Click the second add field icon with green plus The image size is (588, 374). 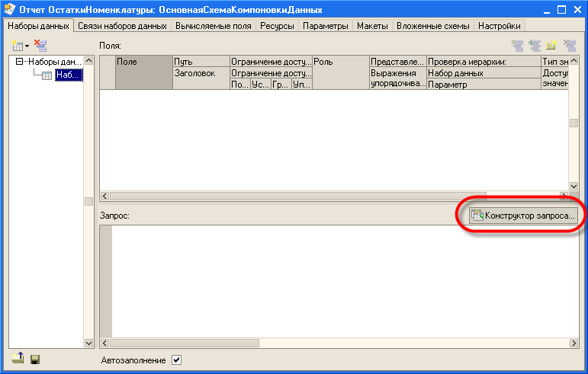tap(535, 46)
